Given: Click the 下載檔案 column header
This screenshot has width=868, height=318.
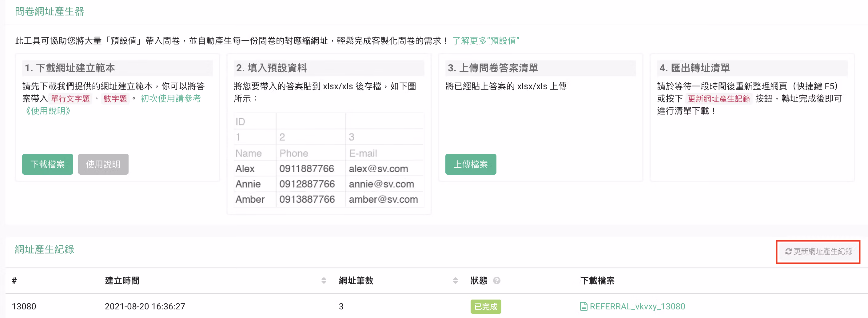Looking at the screenshot, I should 597,280.
